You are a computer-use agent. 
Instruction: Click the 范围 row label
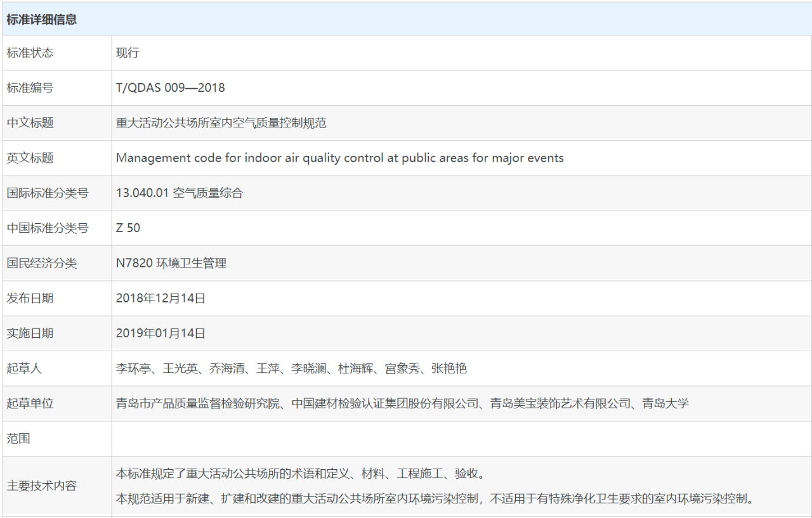[x=18, y=439]
